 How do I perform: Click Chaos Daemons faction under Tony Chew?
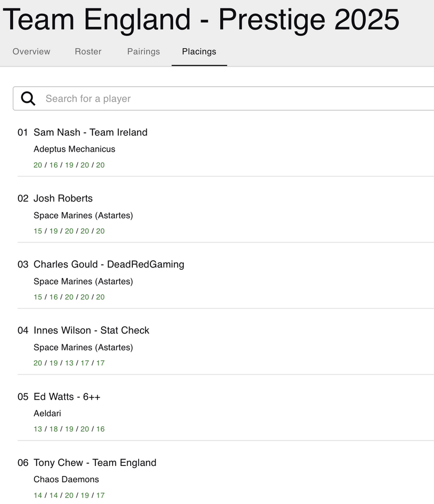[x=66, y=480]
